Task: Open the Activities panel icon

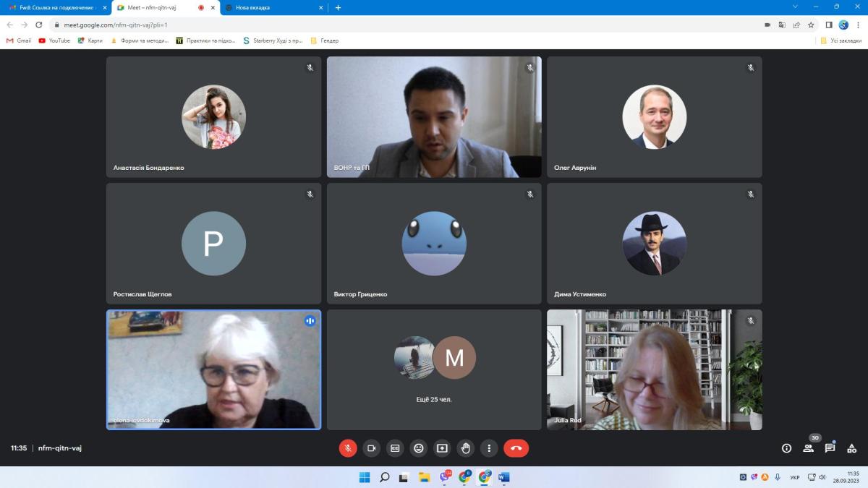Action: click(851, 448)
